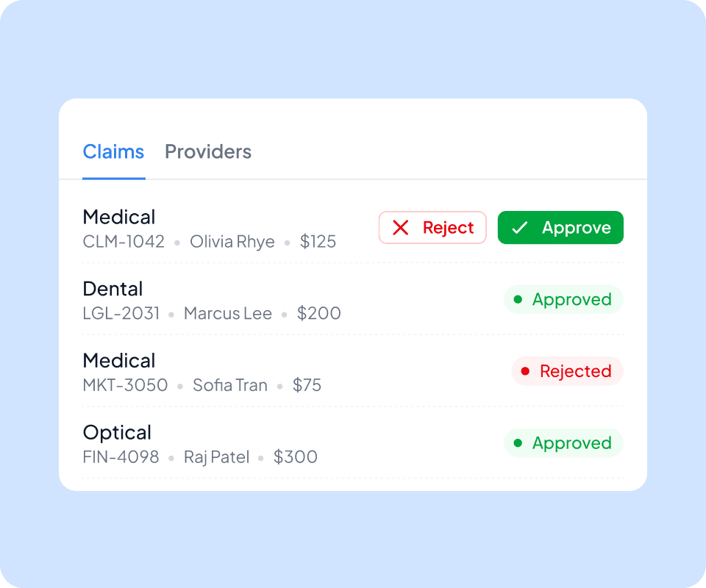Viewport: 706px width, 588px height.
Task: Click the $300 amount for Raj Patel
Action: pyautogui.click(x=296, y=457)
